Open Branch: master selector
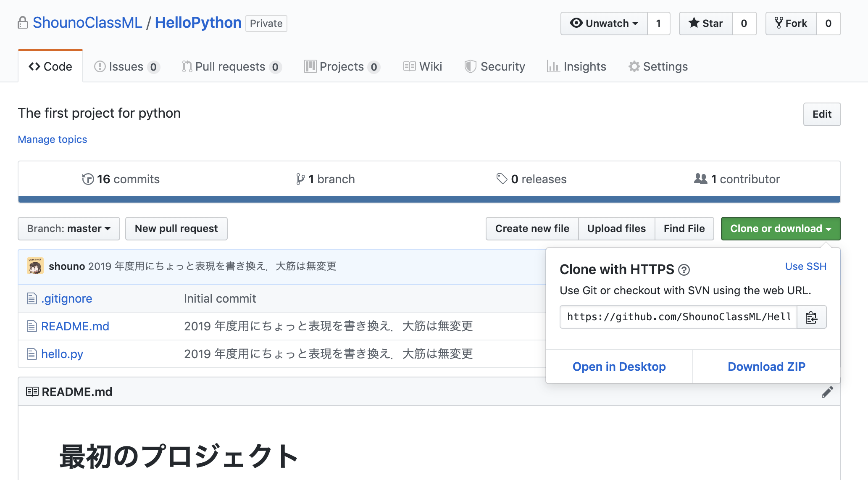The width and height of the screenshot is (868, 480). pos(69,229)
